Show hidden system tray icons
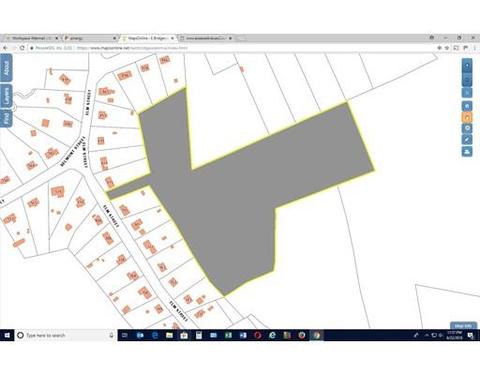This screenshot has height=375, width=480. (x=427, y=335)
